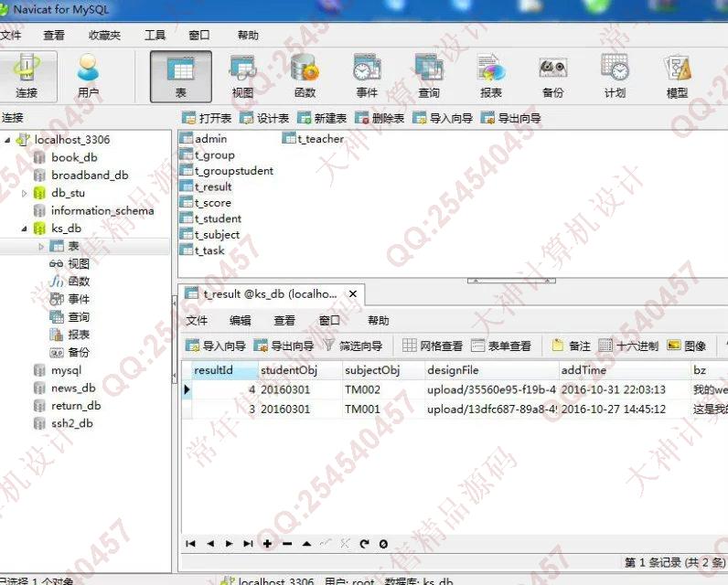Open the 用户 (User) manager icon
The height and width of the screenshot is (585, 728).
88,76
